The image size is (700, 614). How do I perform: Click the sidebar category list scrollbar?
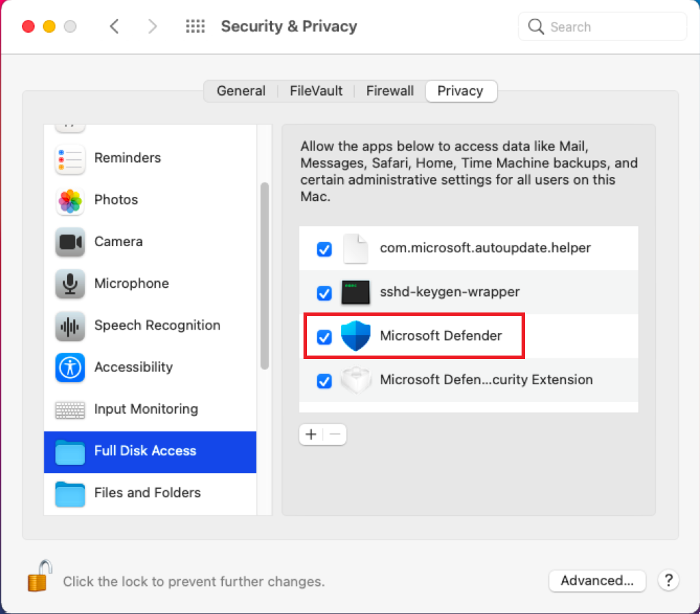coord(265,276)
